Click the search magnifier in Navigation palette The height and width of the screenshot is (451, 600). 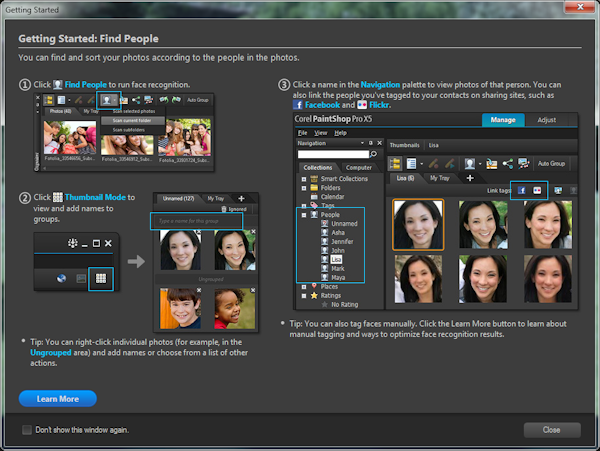[373, 154]
